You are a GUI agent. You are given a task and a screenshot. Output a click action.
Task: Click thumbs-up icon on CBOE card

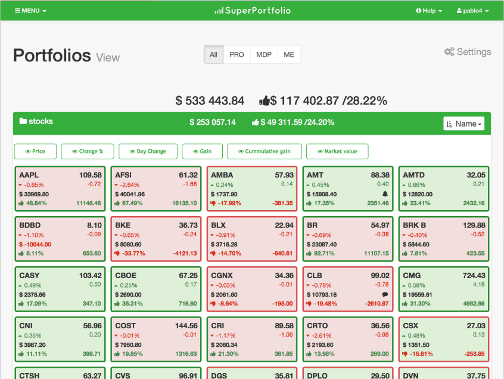tap(117, 304)
